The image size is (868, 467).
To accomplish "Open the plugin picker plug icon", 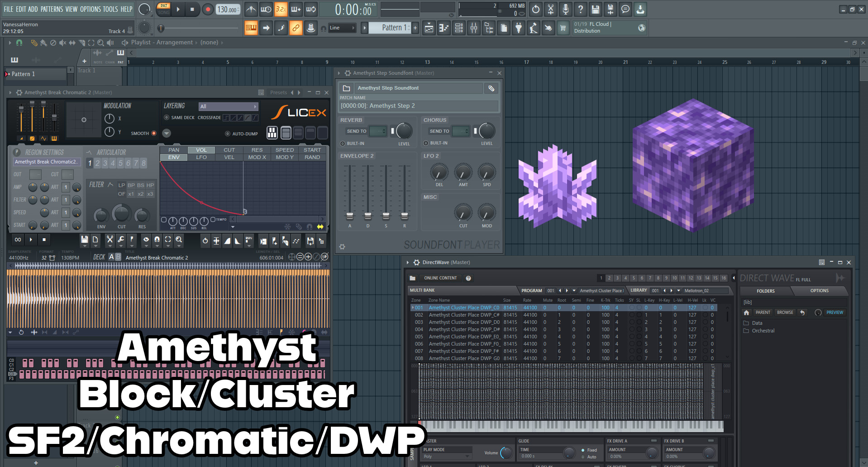I will point(519,28).
